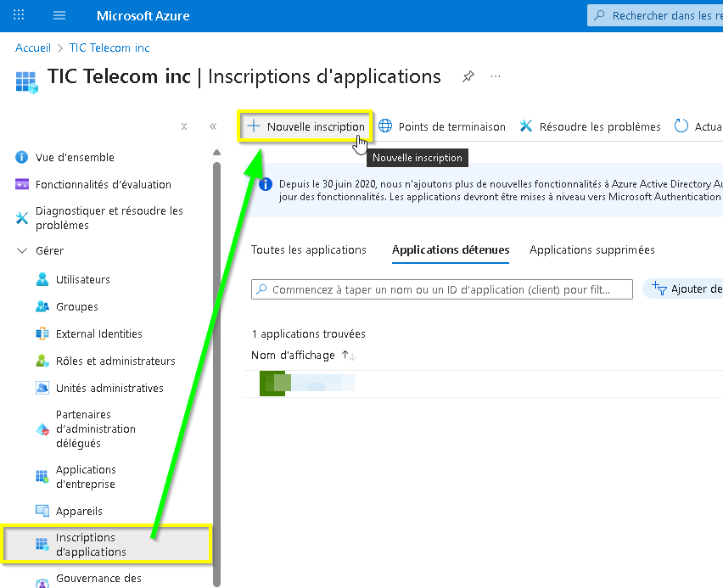The image size is (723, 588).
Task: Pin this Inscriptions d'applications page
Action: click(x=468, y=76)
